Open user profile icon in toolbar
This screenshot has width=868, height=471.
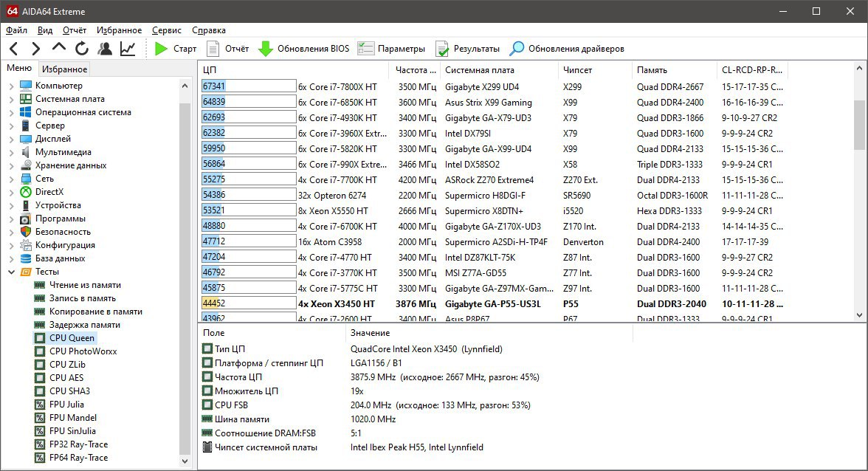point(105,49)
